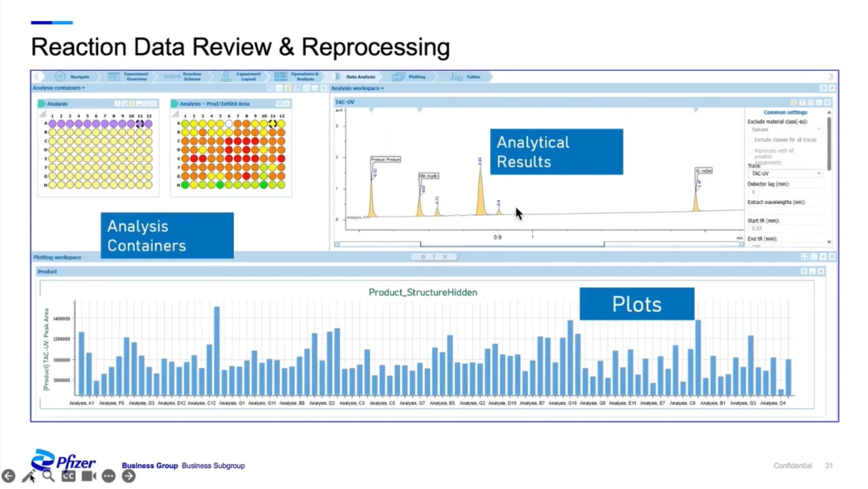This screenshot has height=489, width=868.
Task: Click the Start tR input field
Action: coord(785,229)
